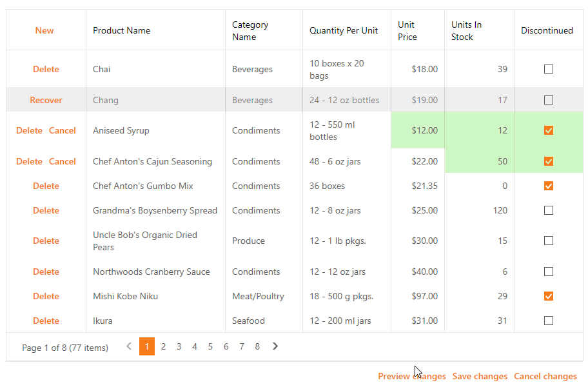Click the Seafood category cell
The image size is (588, 387).
264,321
